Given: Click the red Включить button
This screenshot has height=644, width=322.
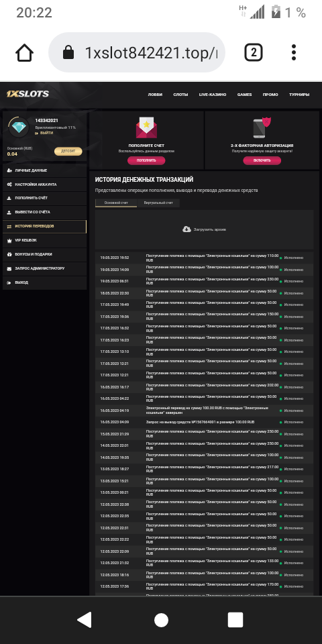Looking at the screenshot, I should coord(262,160).
